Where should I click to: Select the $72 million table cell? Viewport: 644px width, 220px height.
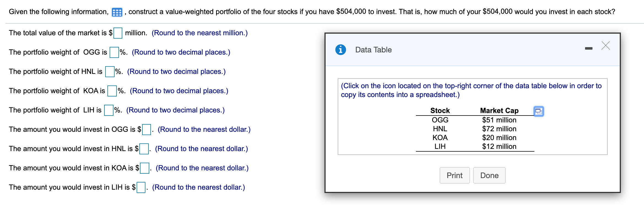(499, 129)
